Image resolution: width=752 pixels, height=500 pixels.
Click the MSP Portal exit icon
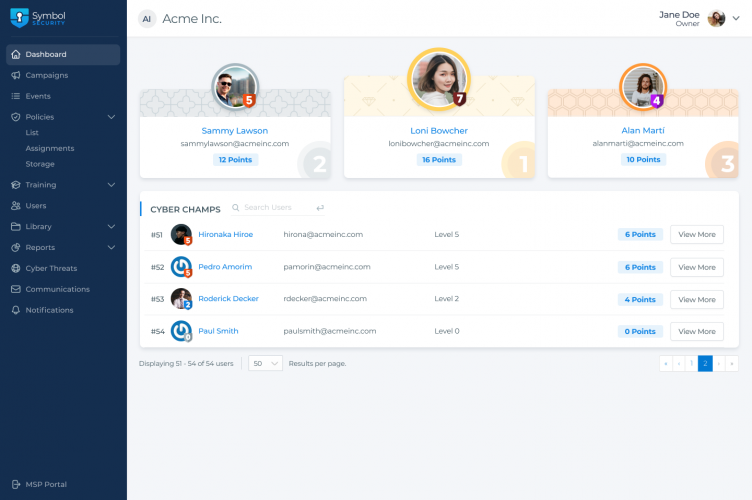(x=16, y=484)
